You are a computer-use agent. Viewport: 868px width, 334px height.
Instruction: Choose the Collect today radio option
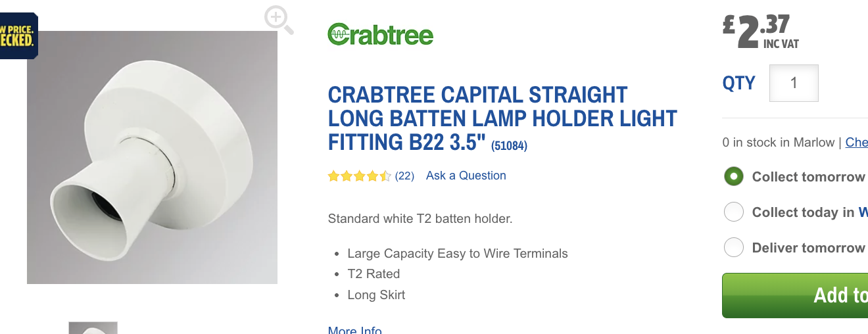click(x=733, y=212)
